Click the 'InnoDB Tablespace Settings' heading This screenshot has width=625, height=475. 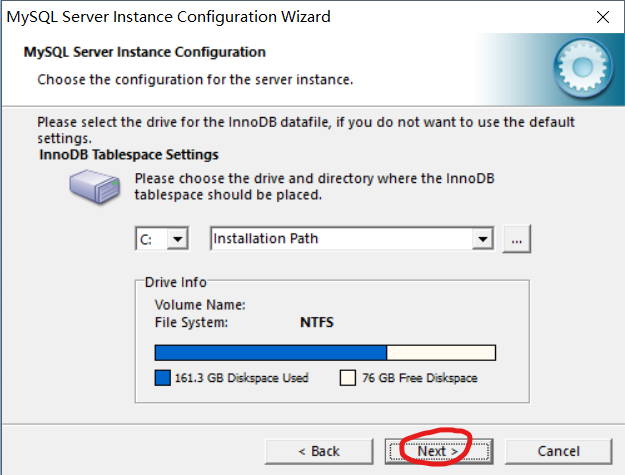[129, 155]
